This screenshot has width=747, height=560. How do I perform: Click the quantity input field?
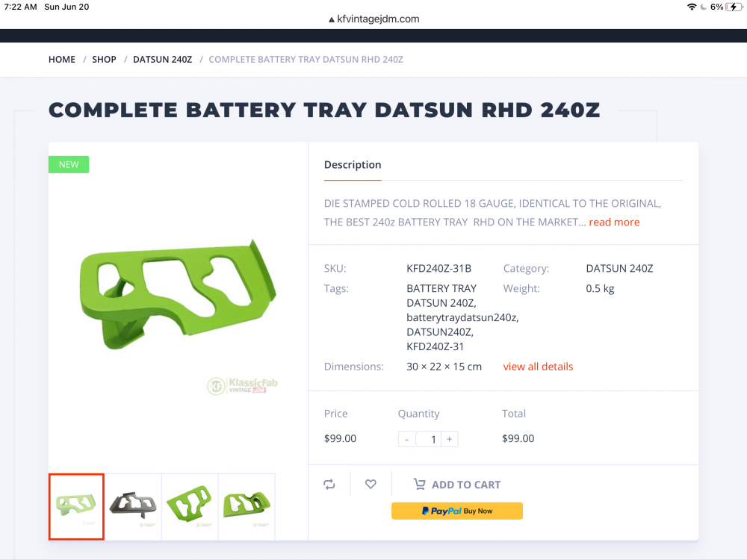coord(428,439)
